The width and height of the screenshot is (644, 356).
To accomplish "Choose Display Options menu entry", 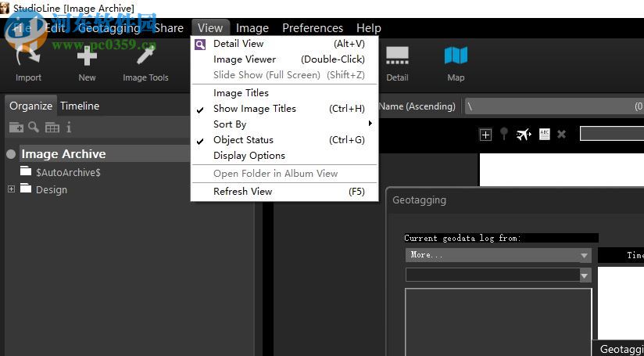I will pos(284,156).
